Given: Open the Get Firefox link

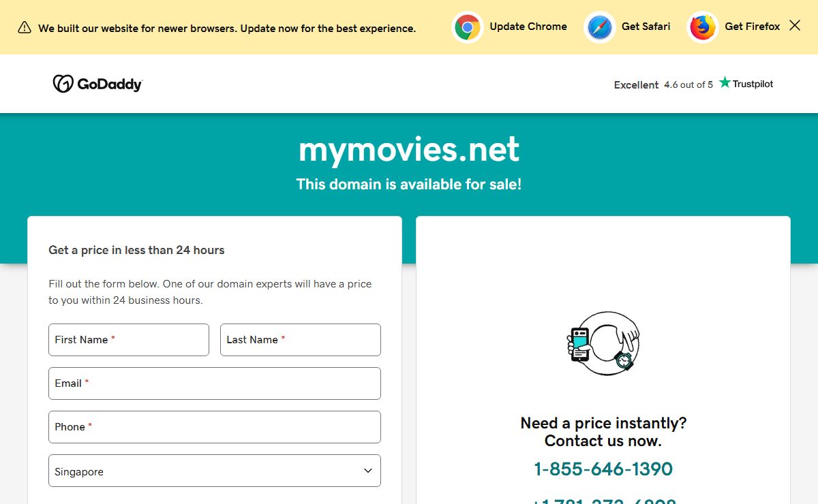Looking at the screenshot, I should (753, 27).
